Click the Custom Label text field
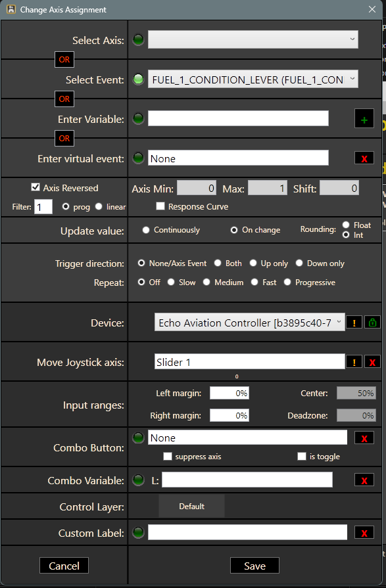Viewport: 386px width, 588px height. pos(247,532)
